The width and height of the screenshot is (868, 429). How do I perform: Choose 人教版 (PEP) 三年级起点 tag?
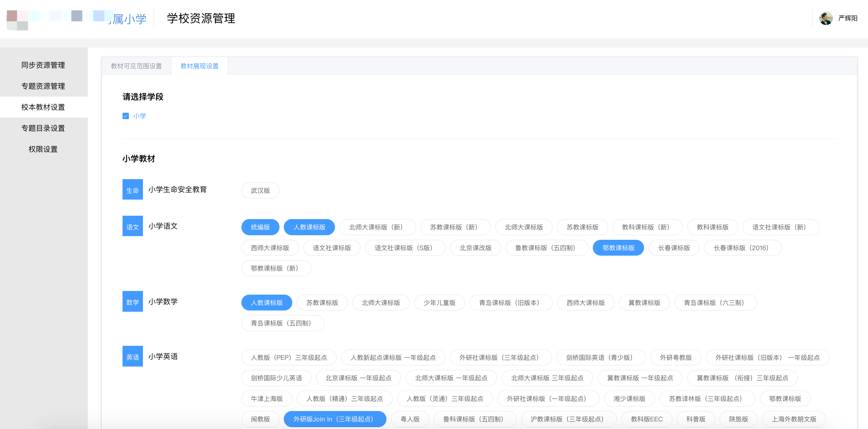pyautogui.click(x=288, y=358)
